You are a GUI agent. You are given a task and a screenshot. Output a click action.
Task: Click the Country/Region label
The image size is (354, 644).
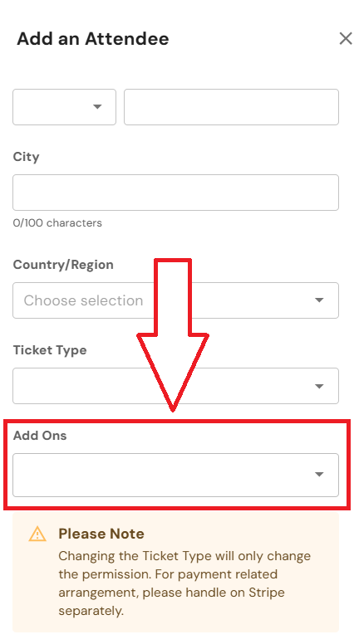point(63,265)
